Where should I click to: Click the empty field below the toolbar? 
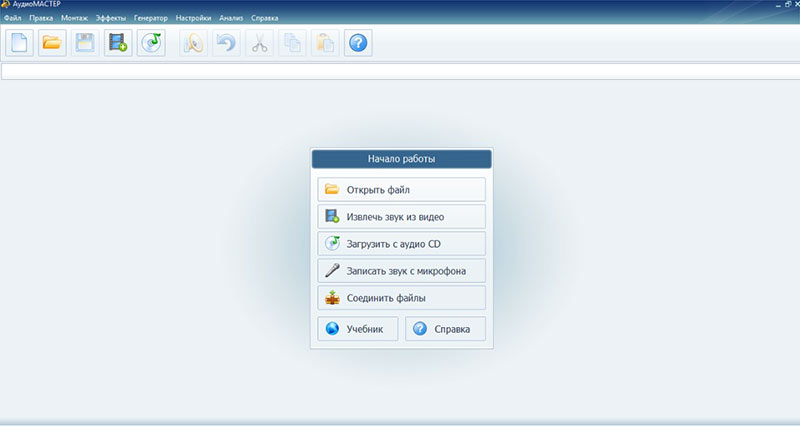click(x=400, y=71)
